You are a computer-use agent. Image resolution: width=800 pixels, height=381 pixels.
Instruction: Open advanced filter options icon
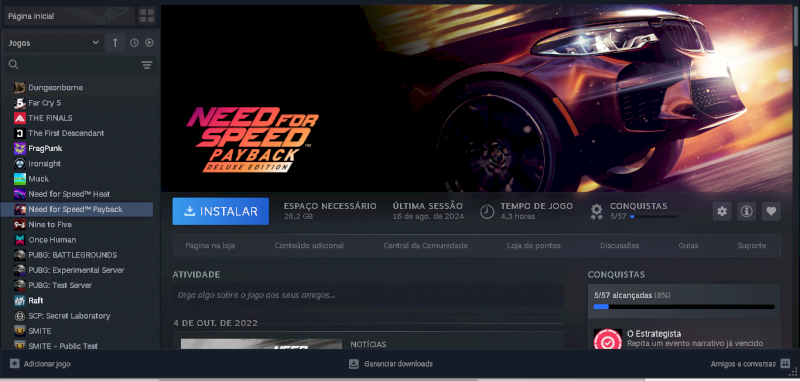[x=147, y=65]
